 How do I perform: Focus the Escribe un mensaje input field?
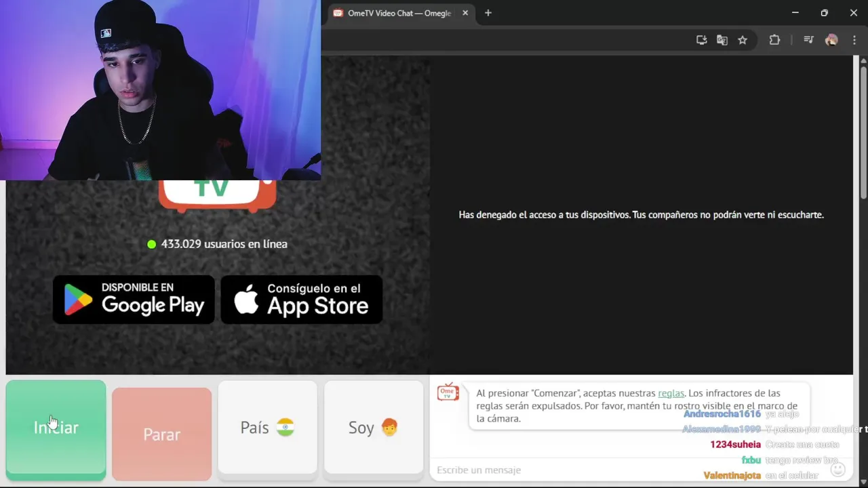point(627,470)
